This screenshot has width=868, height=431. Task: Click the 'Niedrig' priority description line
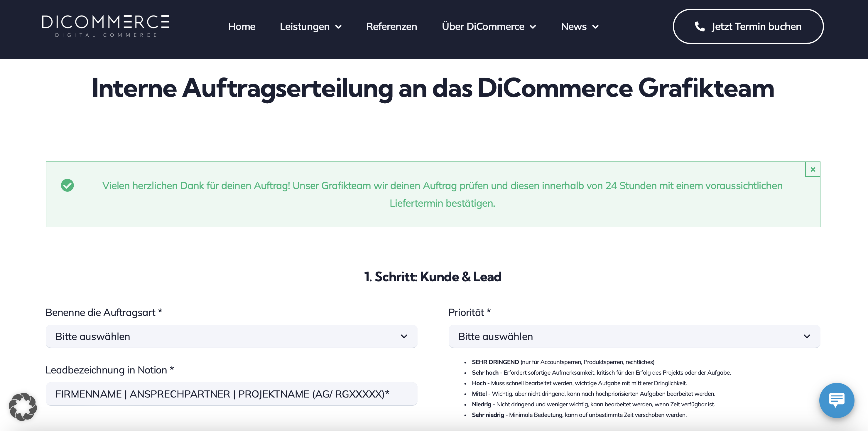593,404
